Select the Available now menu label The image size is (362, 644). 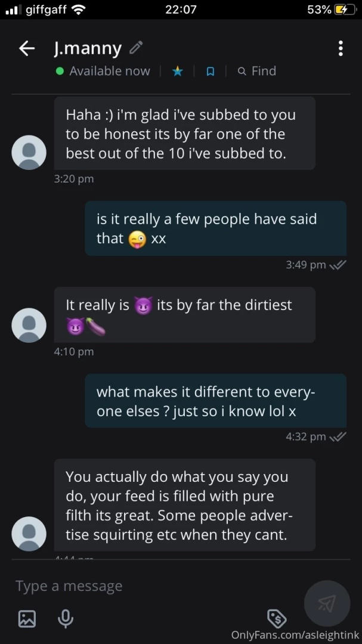click(110, 71)
